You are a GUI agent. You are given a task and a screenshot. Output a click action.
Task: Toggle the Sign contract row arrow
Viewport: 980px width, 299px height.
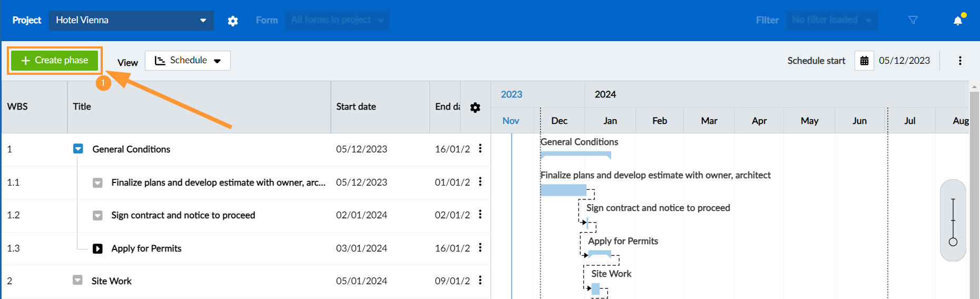coord(97,215)
